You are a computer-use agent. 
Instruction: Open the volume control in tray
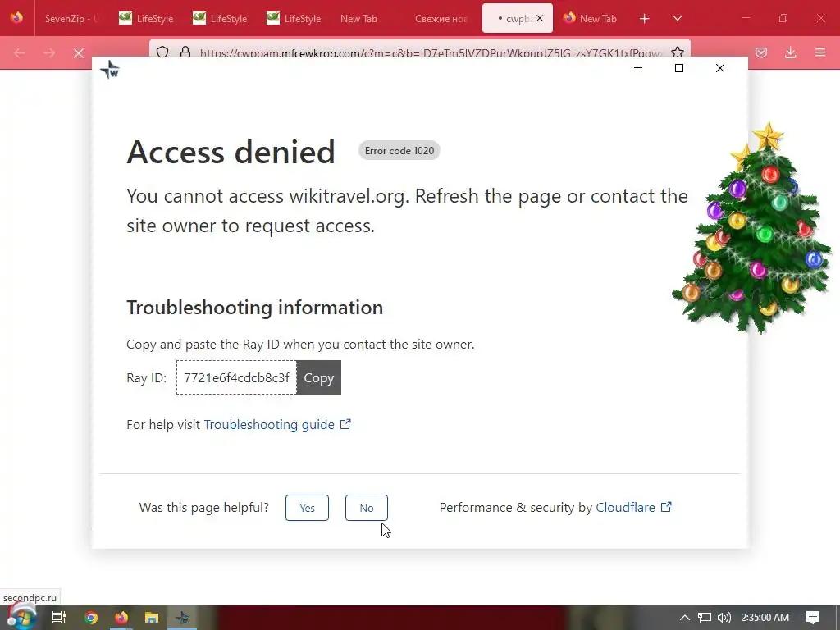tap(724, 618)
